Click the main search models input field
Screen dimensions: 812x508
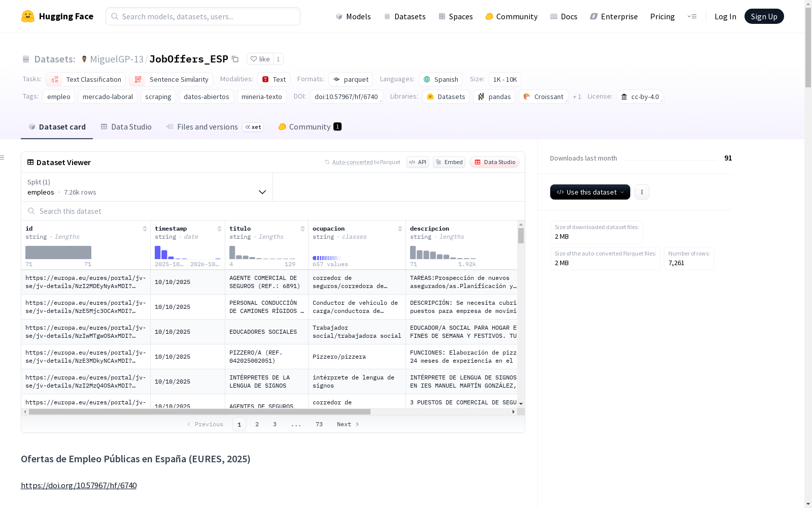coord(203,16)
